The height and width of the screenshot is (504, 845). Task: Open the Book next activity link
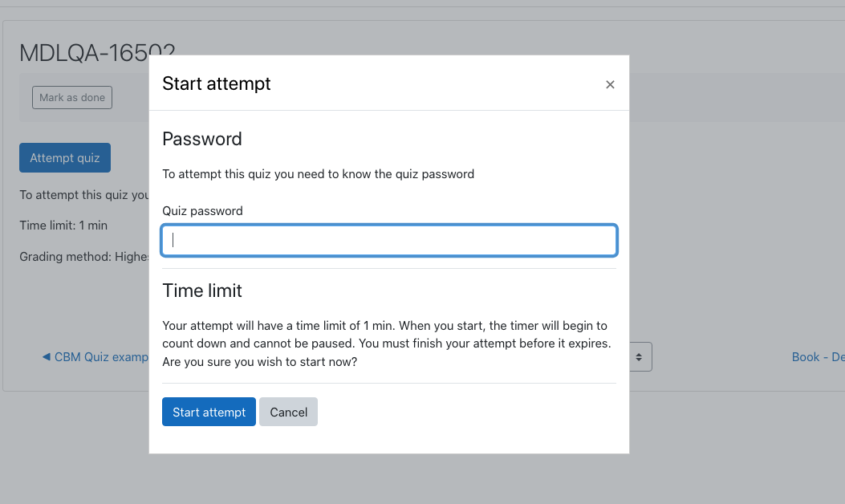(x=818, y=357)
